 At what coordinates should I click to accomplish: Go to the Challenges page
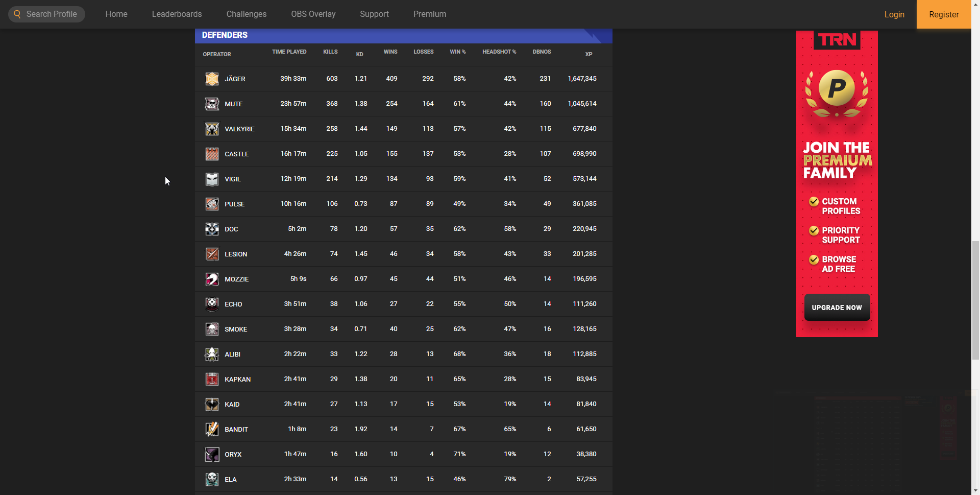246,14
